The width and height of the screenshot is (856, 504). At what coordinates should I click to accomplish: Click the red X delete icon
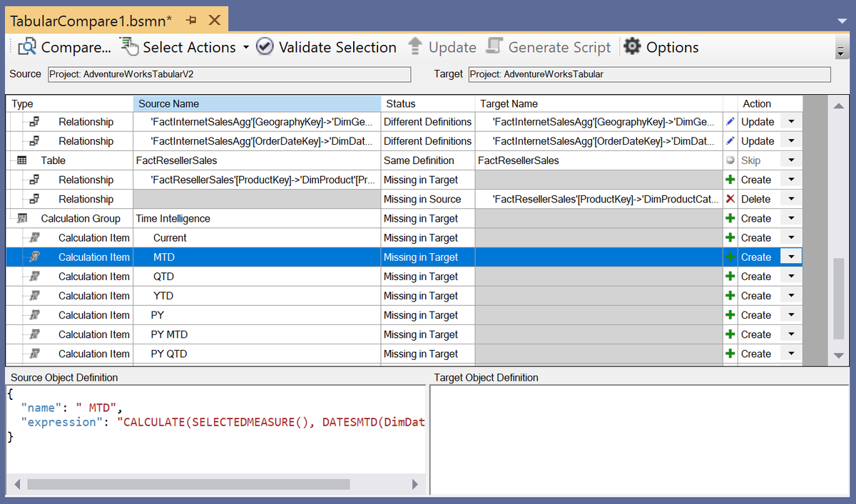730,199
